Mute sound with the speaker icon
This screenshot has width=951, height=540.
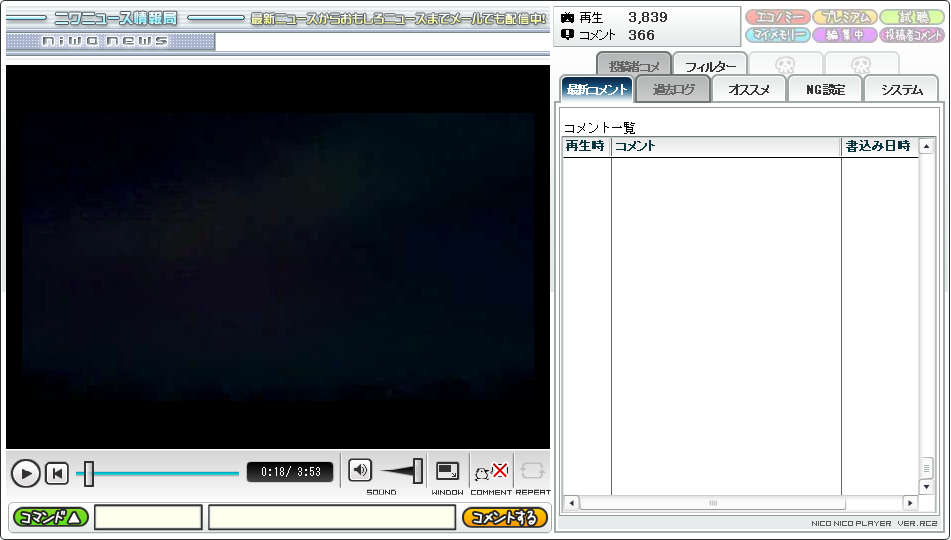pos(360,470)
